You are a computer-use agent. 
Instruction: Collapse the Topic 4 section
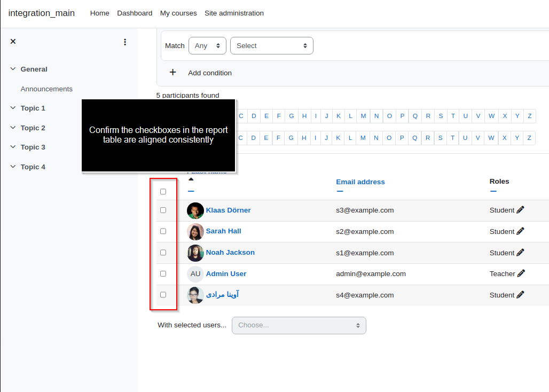pyautogui.click(x=13, y=167)
